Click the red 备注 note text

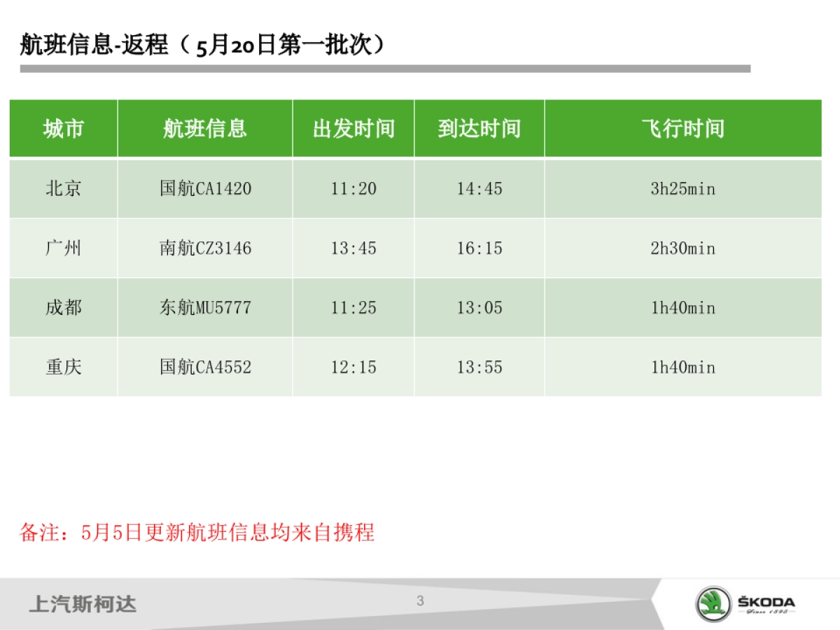[x=199, y=532]
